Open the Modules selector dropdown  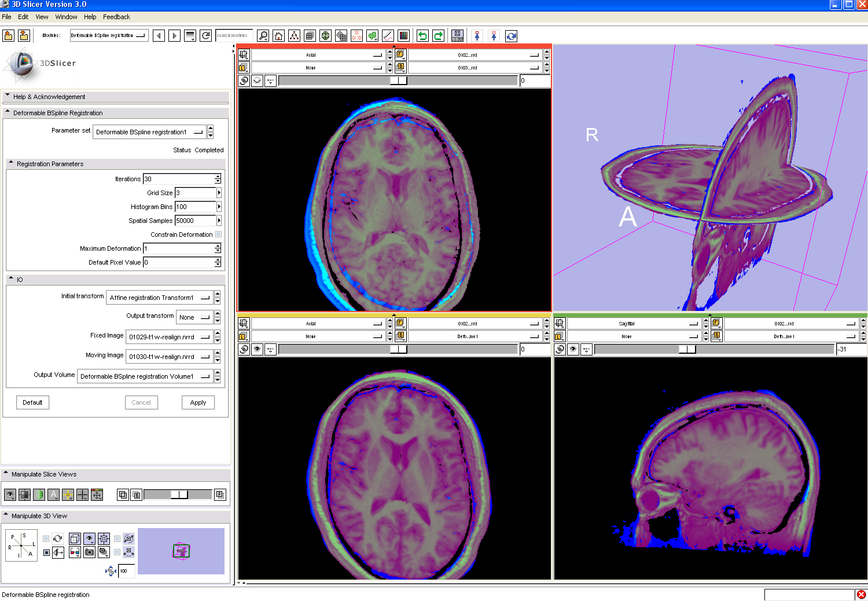[x=109, y=35]
